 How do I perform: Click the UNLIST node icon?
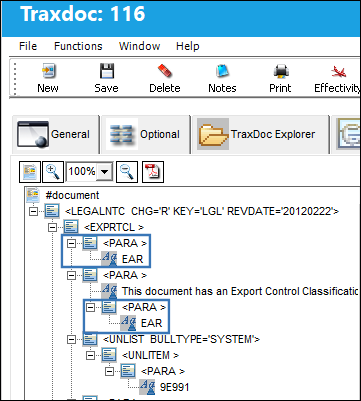click(x=90, y=339)
